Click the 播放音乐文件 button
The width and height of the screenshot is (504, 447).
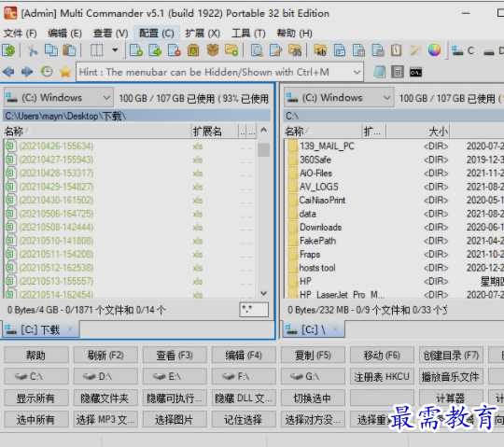[x=451, y=376]
